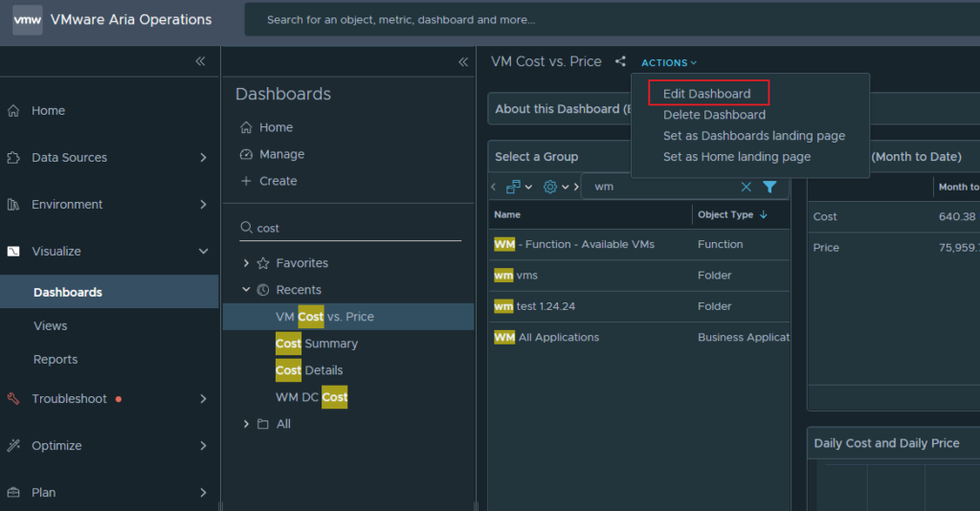Click the magnifier icon beside cost search
Viewport: 980px width, 511px height.
246,228
